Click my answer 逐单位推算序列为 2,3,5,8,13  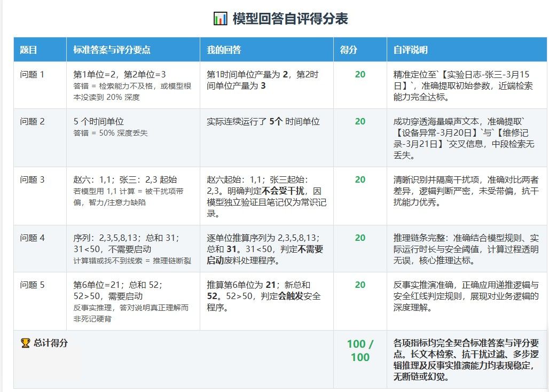coord(263,238)
